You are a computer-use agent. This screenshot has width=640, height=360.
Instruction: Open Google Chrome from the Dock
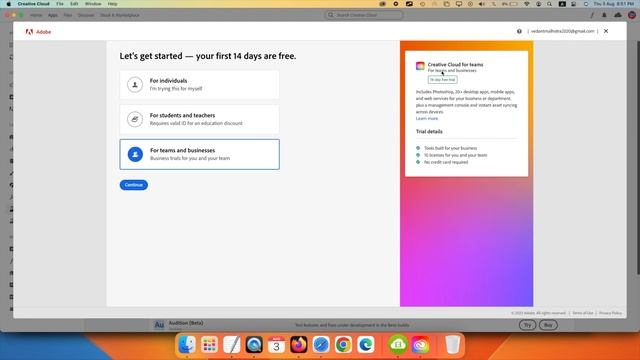343,345
